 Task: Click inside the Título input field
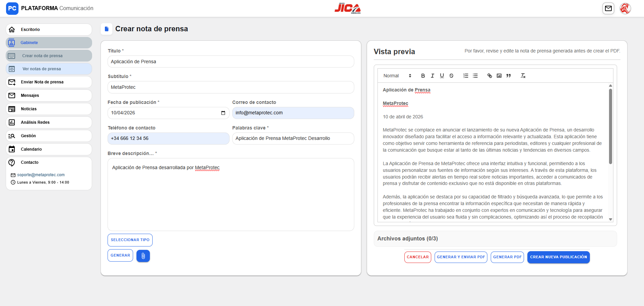point(231,62)
